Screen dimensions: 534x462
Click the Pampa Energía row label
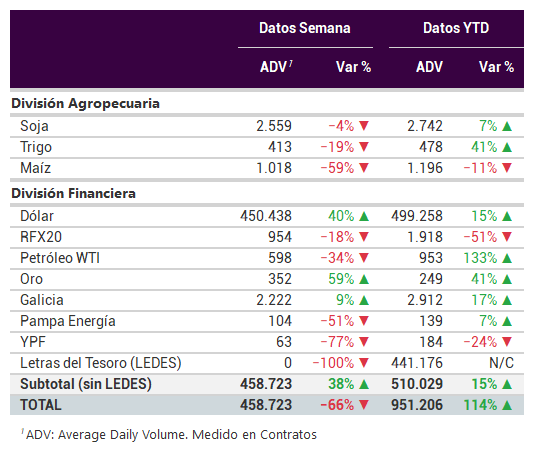(x=68, y=321)
